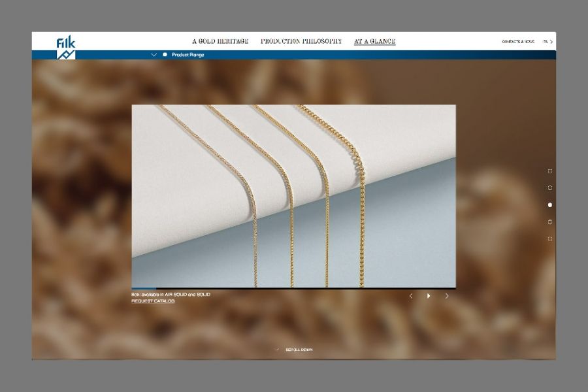Click the slideshow progress bar
Viewport: 588px width, 392px height.
(x=293, y=289)
